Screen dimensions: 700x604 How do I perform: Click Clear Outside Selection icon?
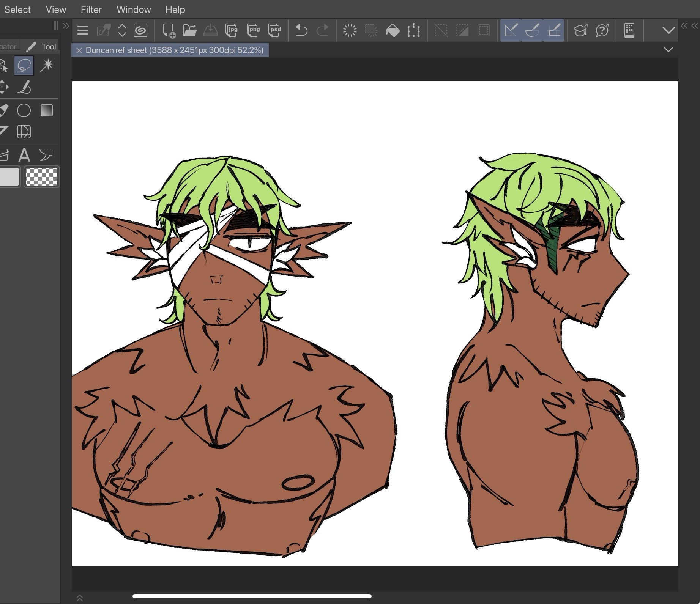[371, 30]
